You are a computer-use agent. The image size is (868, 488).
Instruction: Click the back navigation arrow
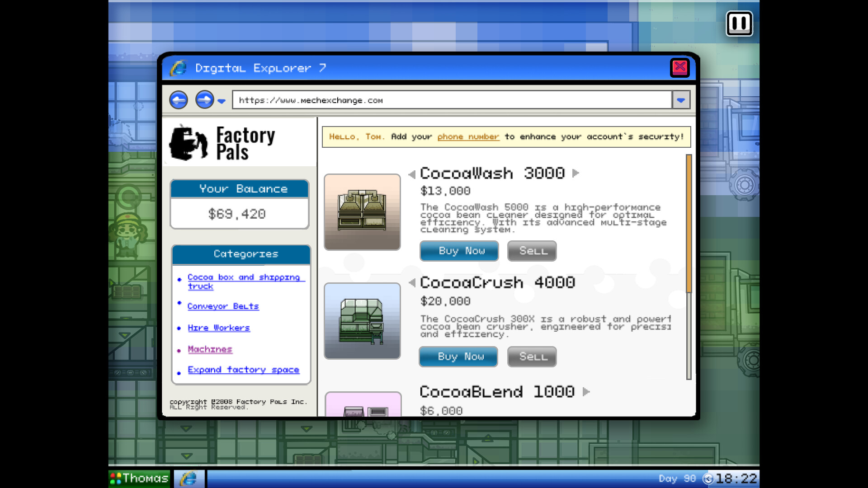pyautogui.click(x=178, y=100)
